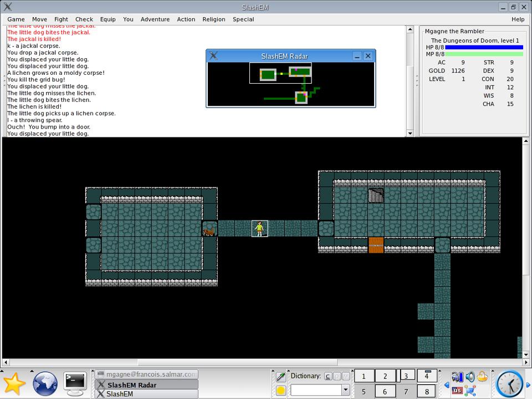Image resolution: width=532 pixels, height=399 pixels.
Task: Expand the Religion menu
Action: pyautogui.click(x=214, y=19)
